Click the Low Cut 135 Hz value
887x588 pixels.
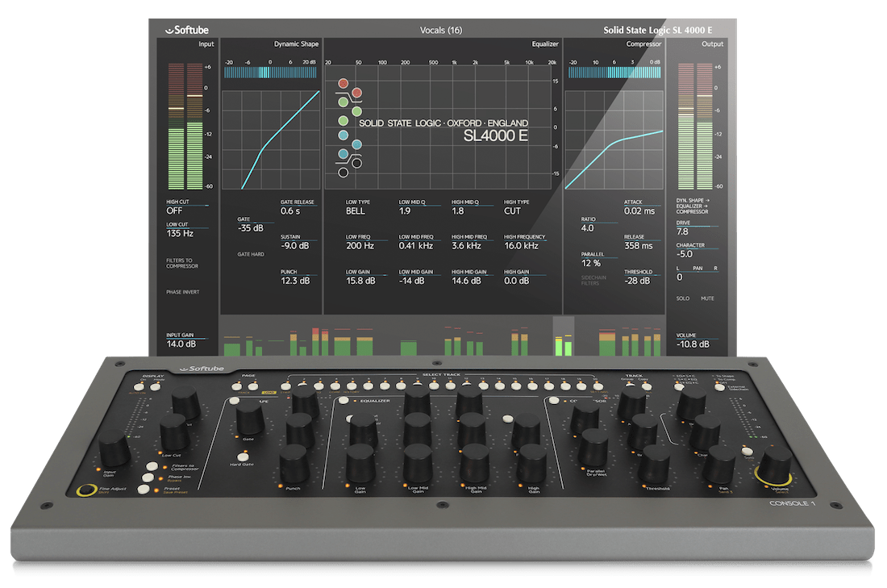(x=180, y=233)
